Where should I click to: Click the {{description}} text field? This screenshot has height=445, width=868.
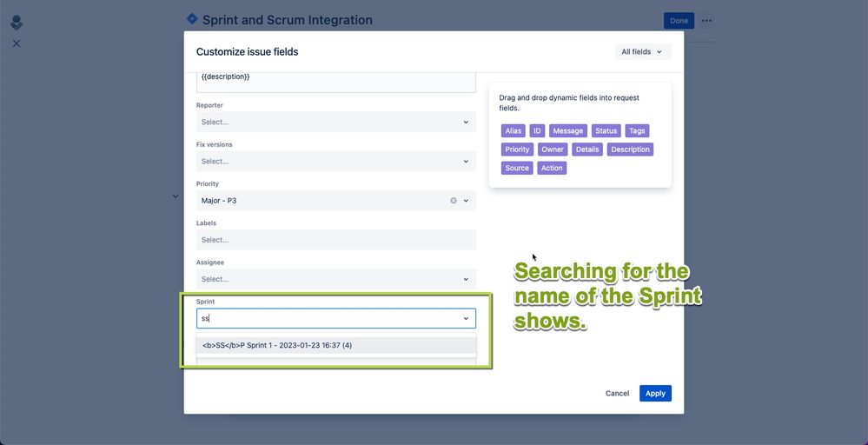click(x=336, y=82)
